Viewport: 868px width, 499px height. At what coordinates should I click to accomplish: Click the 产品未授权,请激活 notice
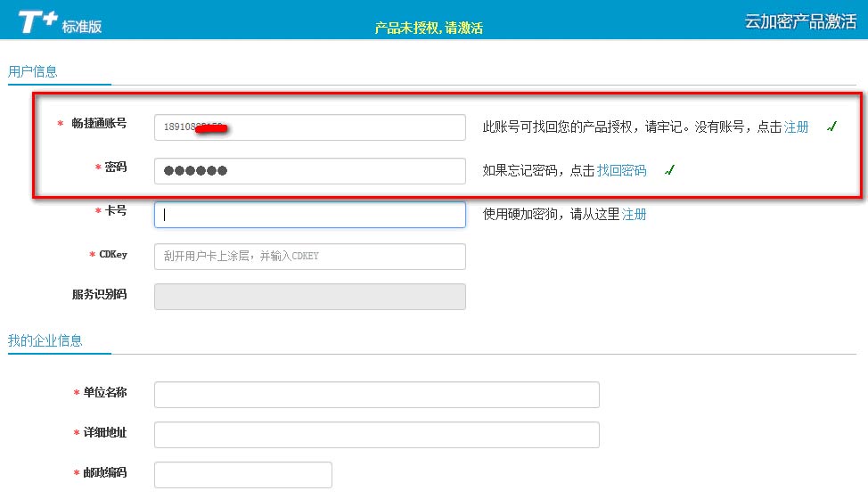(429, 28)
